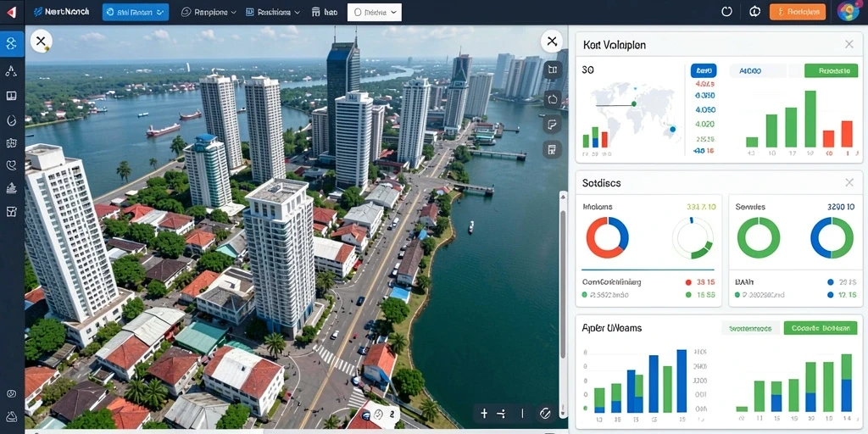The width and height of the screenshot is (868, 434).
Task: Click the red triangle logo in top-left corner
Action: pyautogui.click(x=12, y=12)
